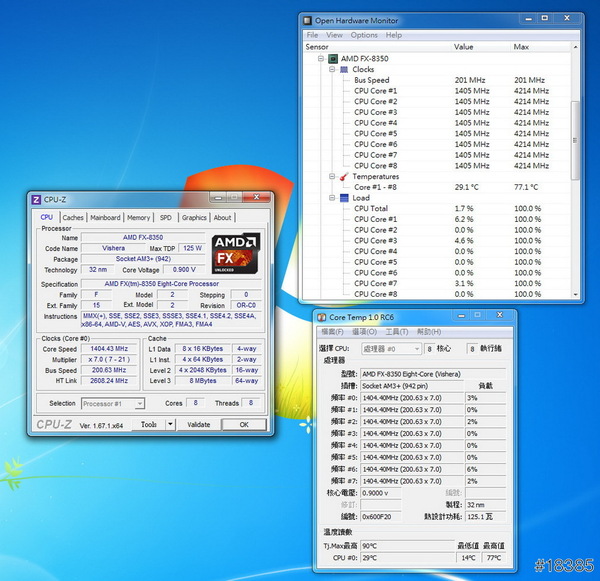Collapse the Load sensor group

[x=333, y=198]
